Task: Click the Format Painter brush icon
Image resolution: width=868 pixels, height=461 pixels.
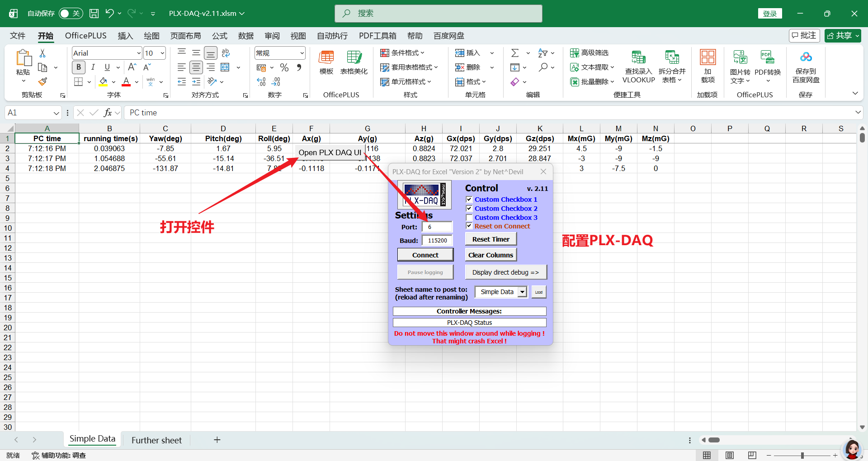Action: click(x=42, y=81)
